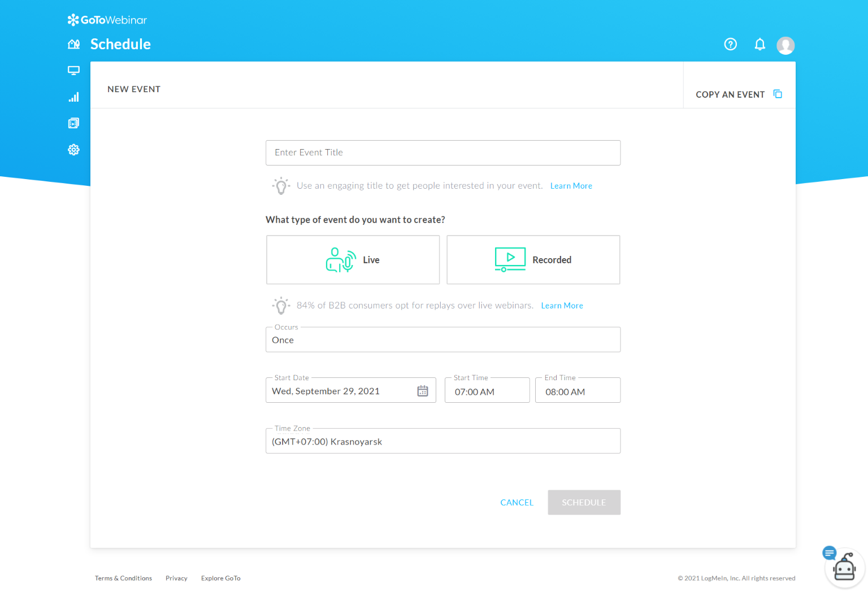Image resolution: width=868 pixels, height=596 pixels.
Task: Open the home dashboard icon in sidebar
Action: (x=73, y=44)
